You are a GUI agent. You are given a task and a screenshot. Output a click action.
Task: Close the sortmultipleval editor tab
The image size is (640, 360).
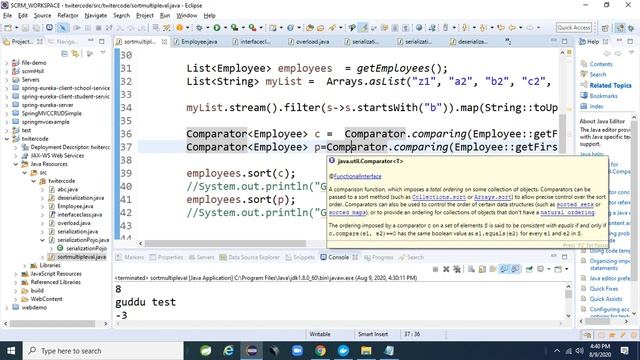click(164, 42)
